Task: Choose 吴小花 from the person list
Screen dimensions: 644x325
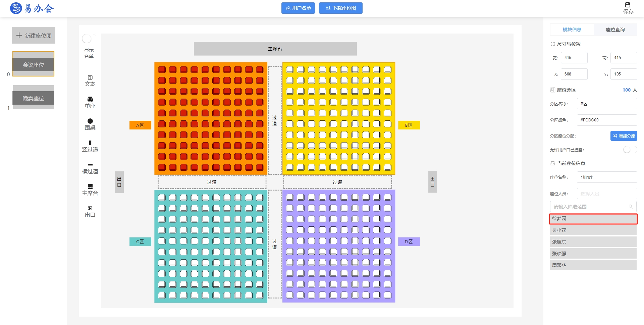Action: (593, 230)
